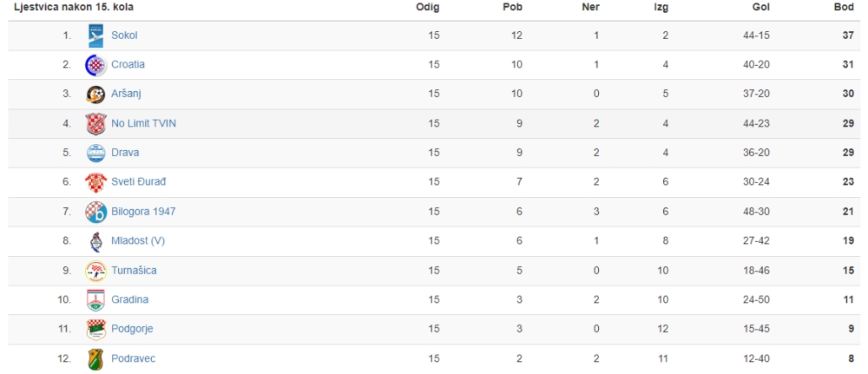Viewport: 868px width, 374px height.
Task: Click the Bod column header
Action: [845, 8]
